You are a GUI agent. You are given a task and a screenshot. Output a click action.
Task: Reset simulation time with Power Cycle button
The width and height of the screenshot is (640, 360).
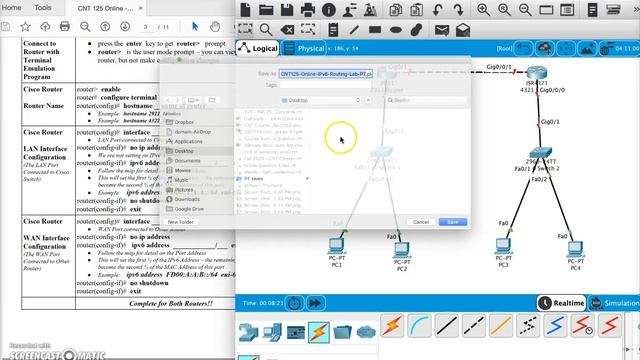pyautogui.click(x=294, y=303)
